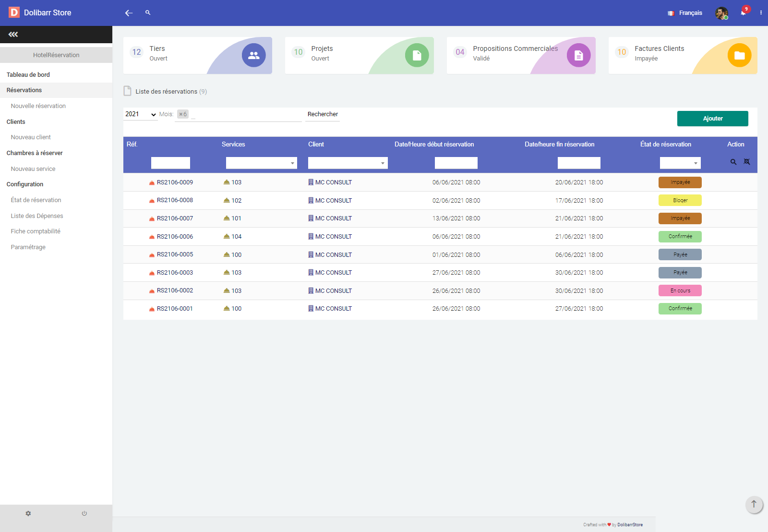Image resolution: width=768 pixels, height=532 pixels.
Task: Expand the Services filter dropdown
Action: pyautogui.click(x=261, y=163)
